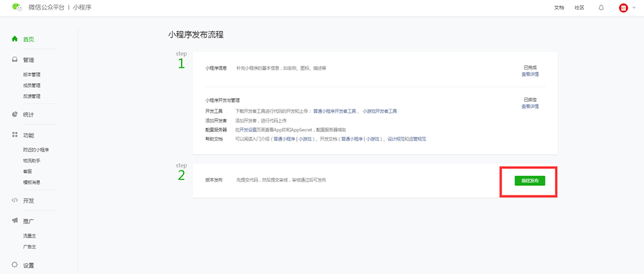
Task: Click the WeChat logo in the header
Action: click(17, 8)
